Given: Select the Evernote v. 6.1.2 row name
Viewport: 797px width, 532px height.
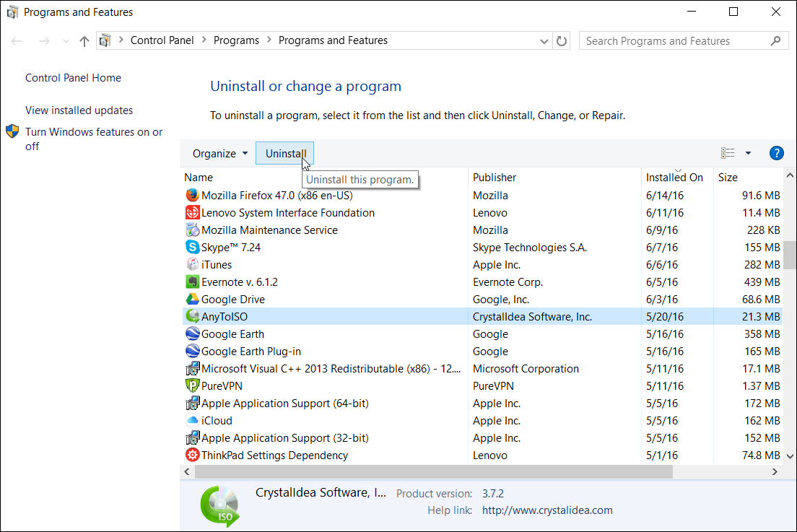Looking at the screenshot, I should [240, 282].
